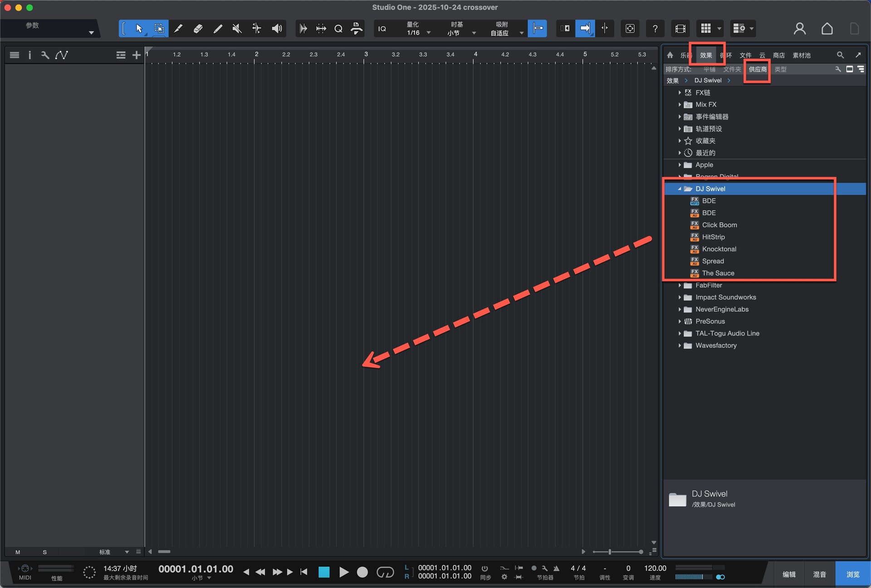
Task: Toggle autoscroll arrow button
Action: (585, 29)
